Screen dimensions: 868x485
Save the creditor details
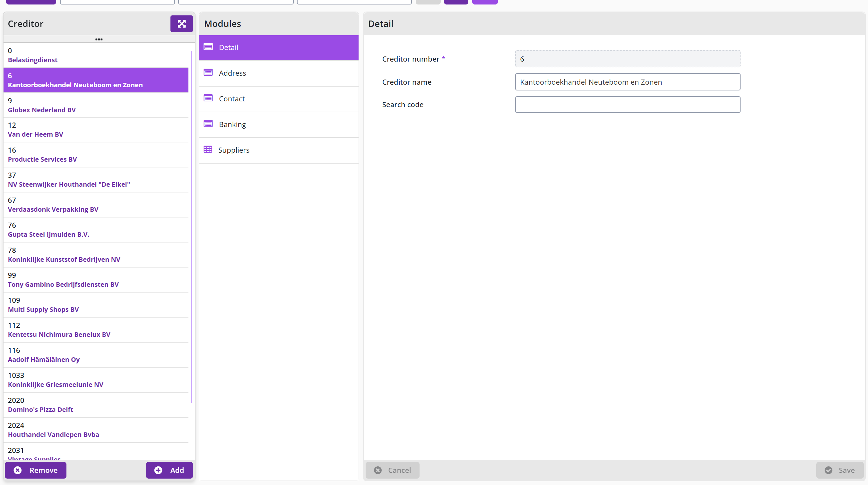[x=840, y=470]
